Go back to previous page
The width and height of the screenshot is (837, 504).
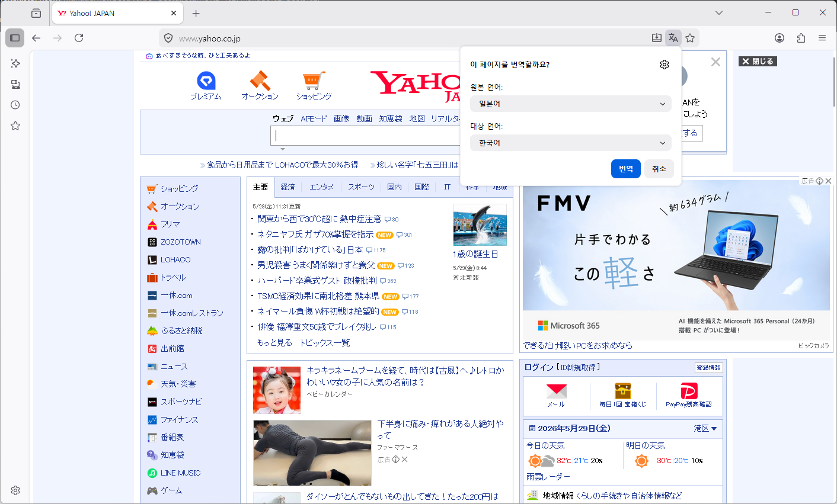pyautogui.click(x=36, y=38)
